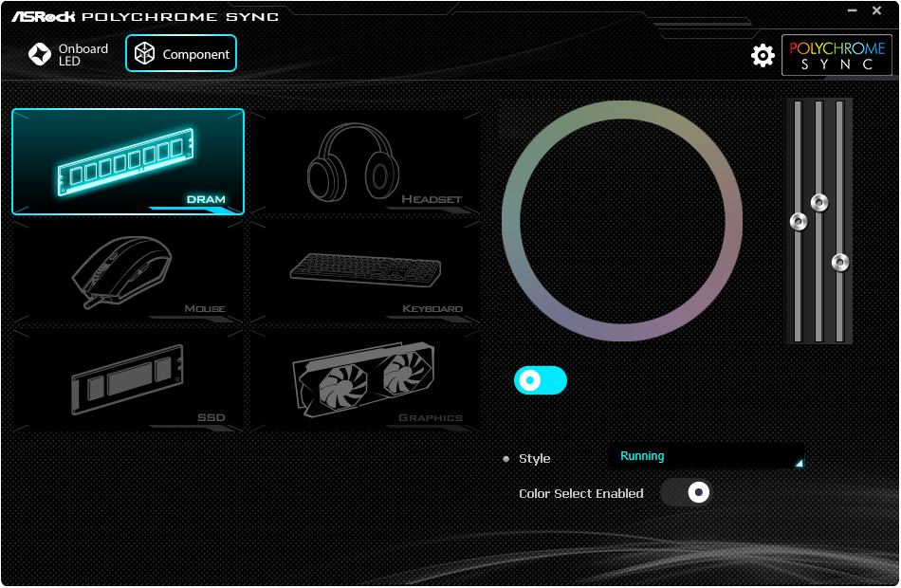Click the third RGB slider handle
This screenshot has width=901, height=588.
[840, 262]
